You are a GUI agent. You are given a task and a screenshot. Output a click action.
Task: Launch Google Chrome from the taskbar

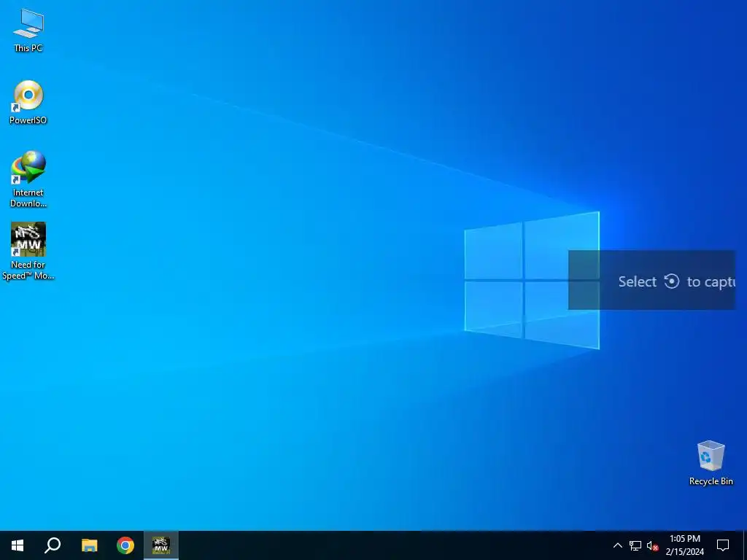coord(125,545)
